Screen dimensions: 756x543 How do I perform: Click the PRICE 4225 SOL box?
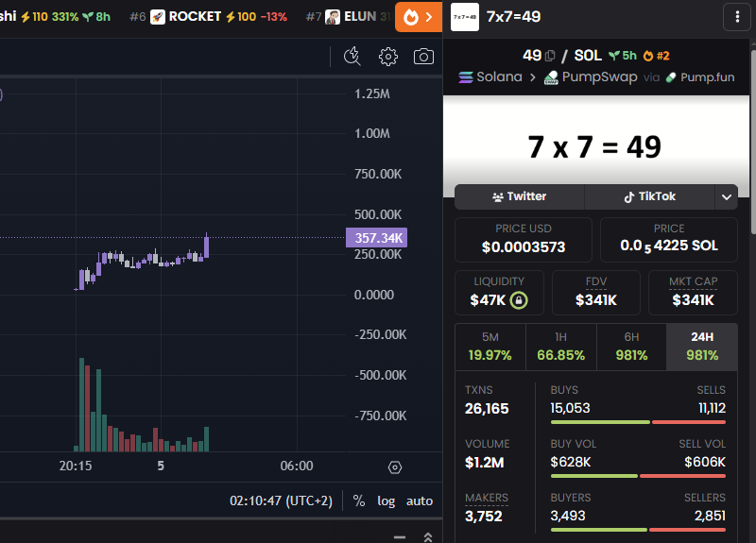click(x=669, y=240)
